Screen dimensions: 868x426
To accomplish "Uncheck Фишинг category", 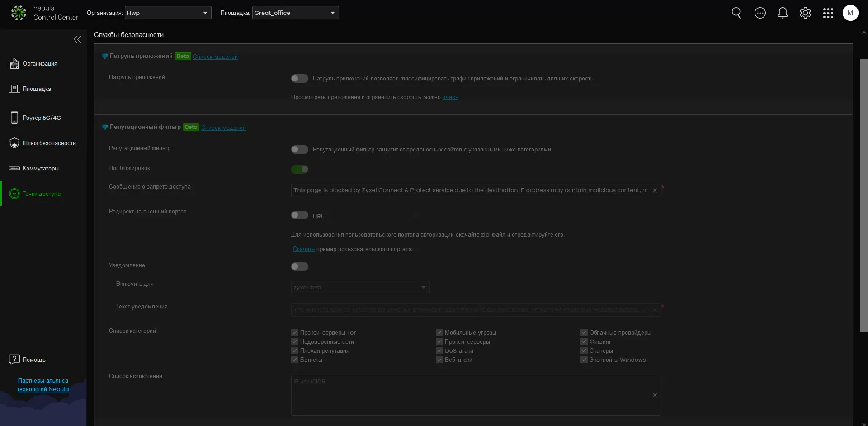I will pyautogui.click(x=584, y=341).
